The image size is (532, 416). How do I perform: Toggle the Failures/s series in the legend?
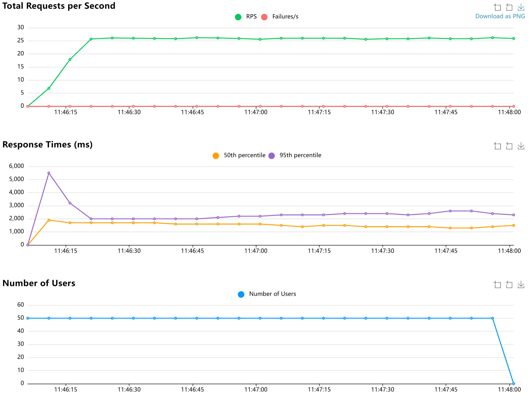pos(280,16)
